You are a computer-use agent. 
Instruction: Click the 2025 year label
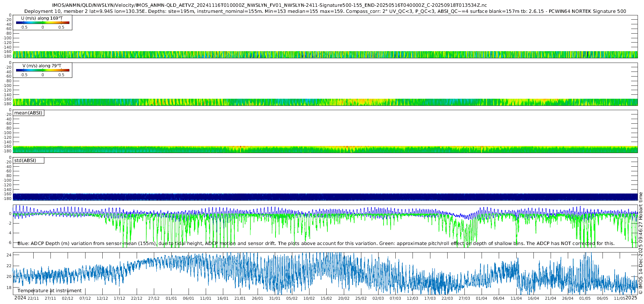pos(631,298)
